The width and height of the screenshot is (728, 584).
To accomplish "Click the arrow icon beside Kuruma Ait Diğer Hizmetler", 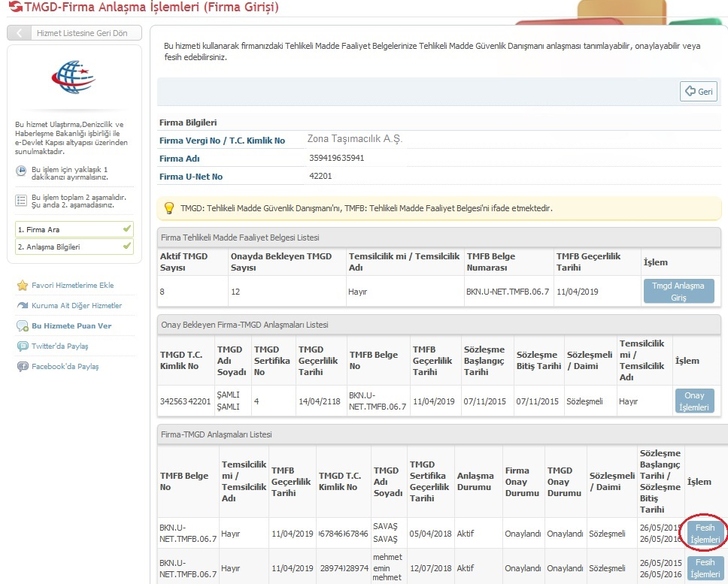I will click(x=23, y=305).
